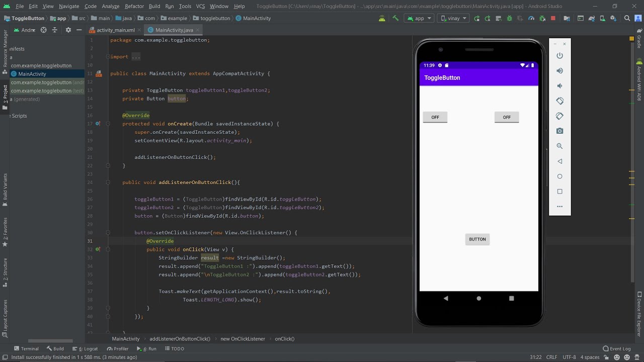644x362 pixels.
Task: Open the Android Profiler gauge icon
Action: click(x=531, y=18)
